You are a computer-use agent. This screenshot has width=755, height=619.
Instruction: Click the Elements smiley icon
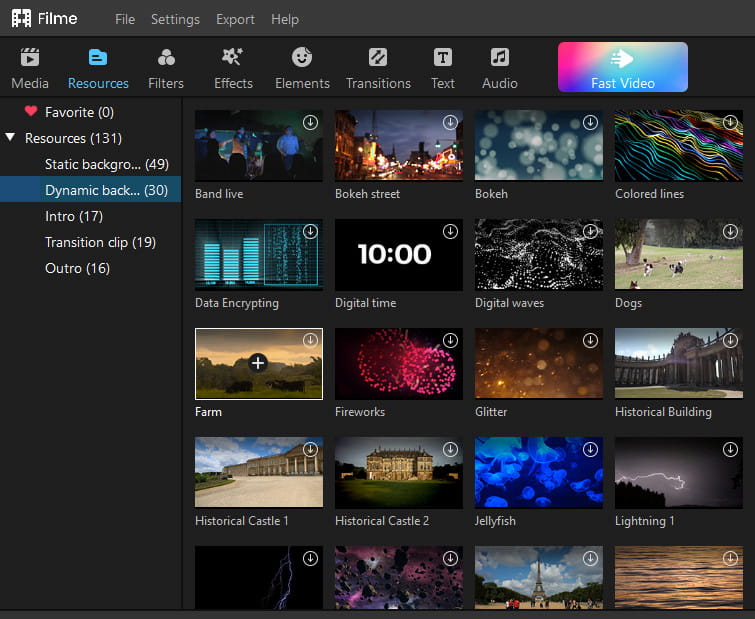[x=302, y=58]
